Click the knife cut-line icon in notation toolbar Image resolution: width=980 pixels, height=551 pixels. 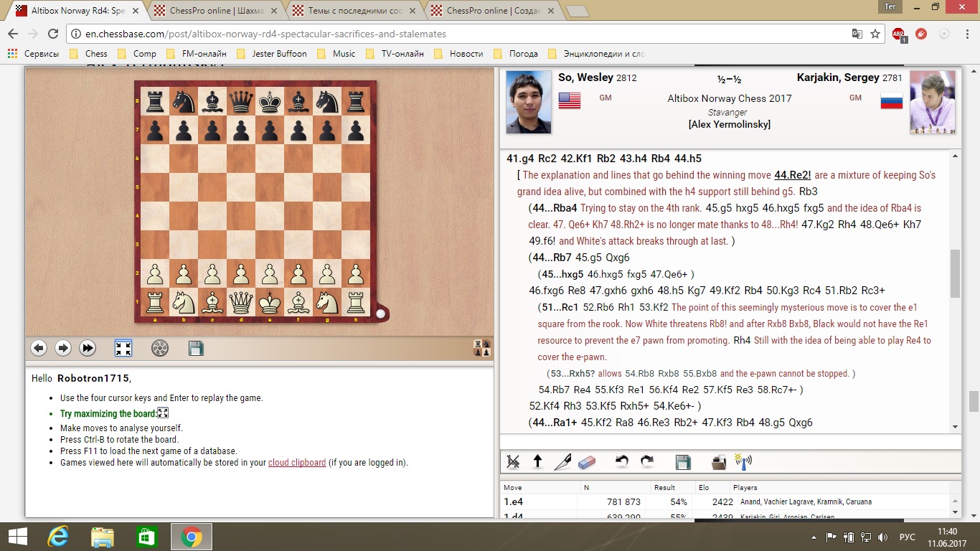click(x=562, y=461)
